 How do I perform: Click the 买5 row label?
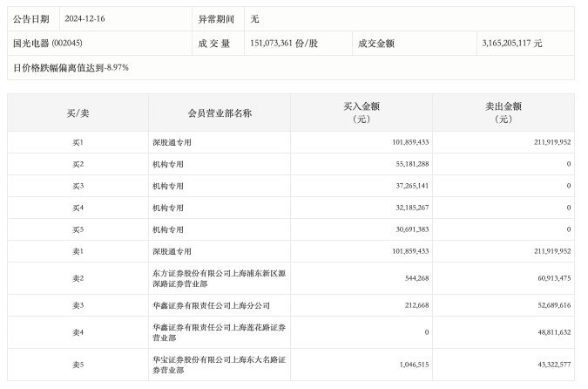click(x=78, y=229)
